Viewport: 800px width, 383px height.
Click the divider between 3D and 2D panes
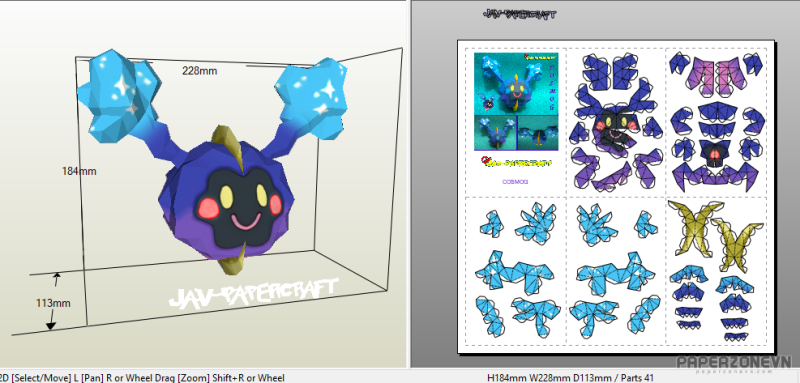[x=409, y=184]
